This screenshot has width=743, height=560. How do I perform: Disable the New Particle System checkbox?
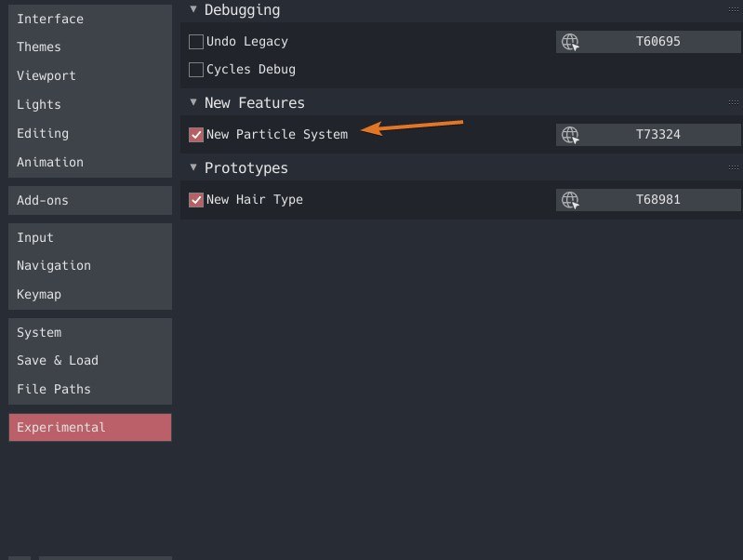coord(196,135)
